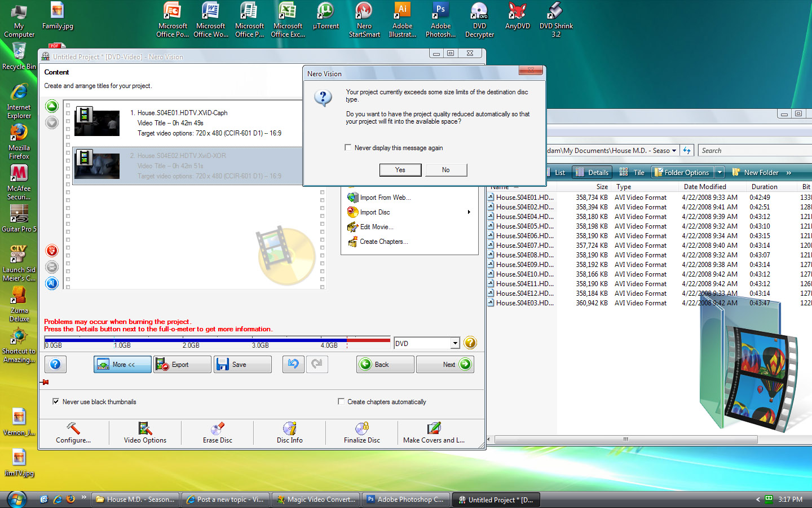Open the DVD disc type dropdown
The image size is (812, 508).
click(x=455, y=343)
